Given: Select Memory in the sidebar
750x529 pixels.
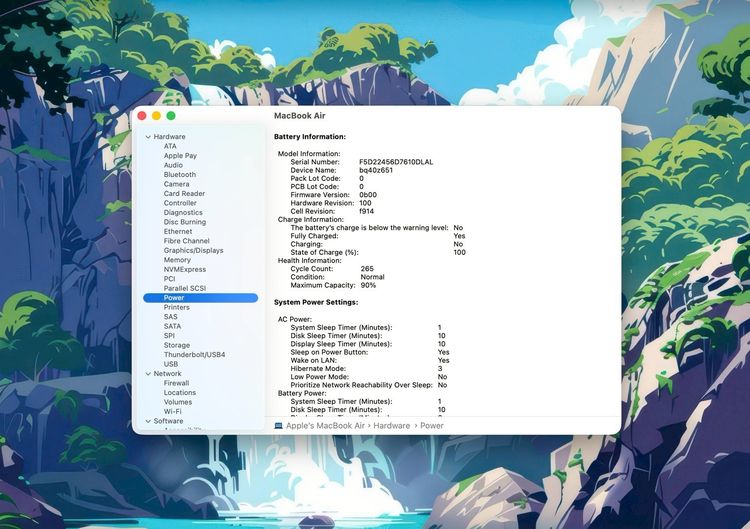Looking at the screenshot, I should [x=177, y=260].
